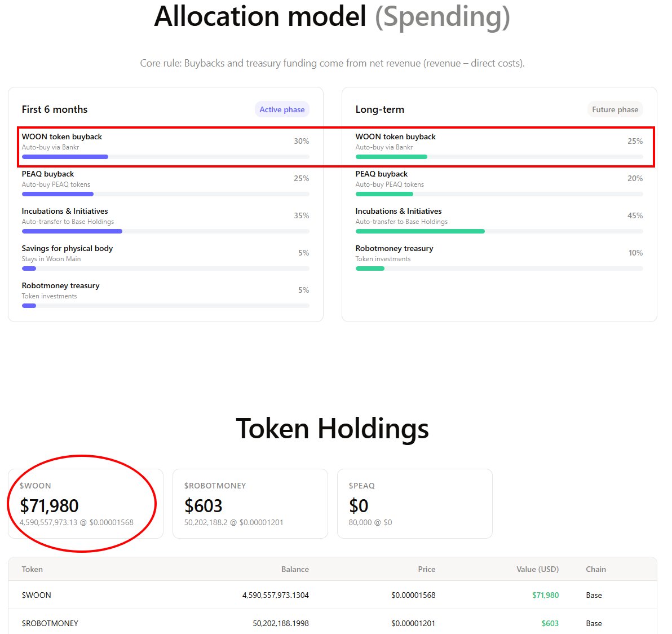Click the Long-term WOON buyback progress bar
The height and width of the screenshot is (634, 672).
tap(499, 157)
